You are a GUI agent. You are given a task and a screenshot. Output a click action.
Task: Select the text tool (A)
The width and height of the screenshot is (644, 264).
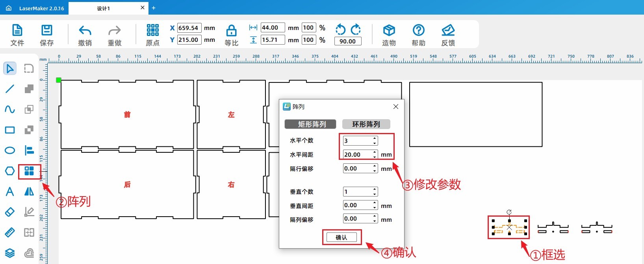tap(10, 191)
